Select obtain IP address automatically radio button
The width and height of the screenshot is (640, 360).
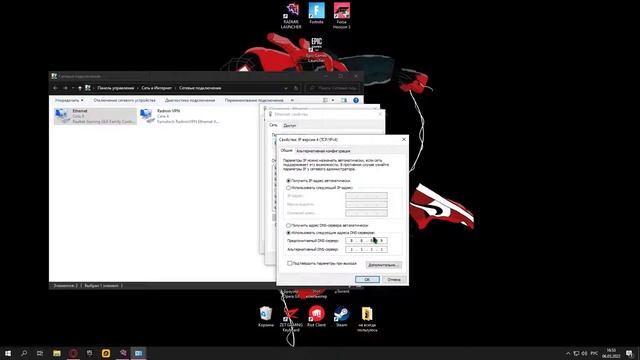coord(289,180)
